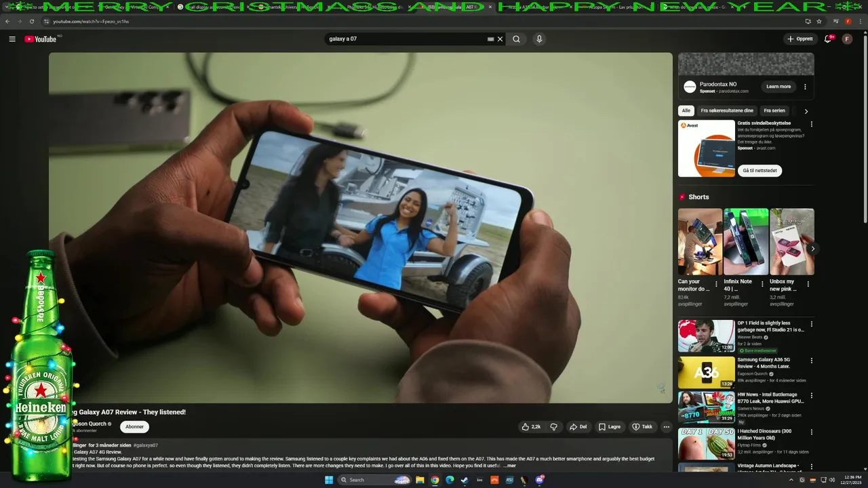The width and height of the screenshot is (868, 488).
Task: Start voice search with the microphone
Action: (539, 39)
